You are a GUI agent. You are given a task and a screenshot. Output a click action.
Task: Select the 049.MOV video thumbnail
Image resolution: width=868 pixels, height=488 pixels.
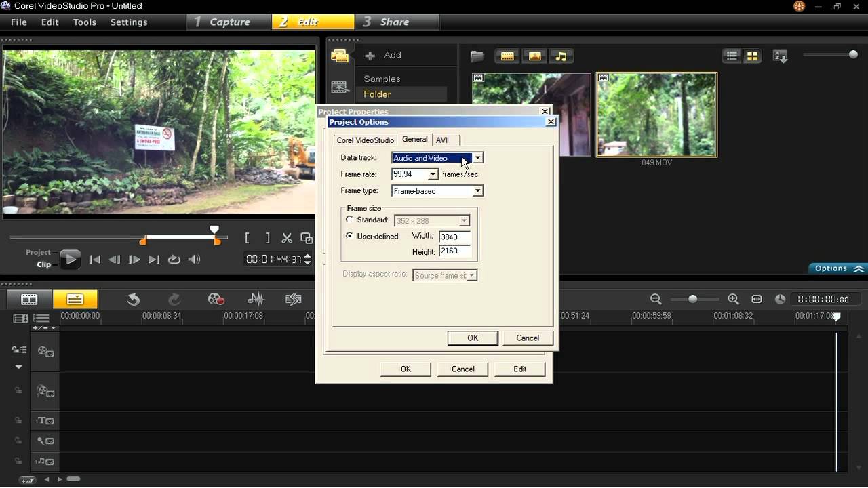coord(656,115)
